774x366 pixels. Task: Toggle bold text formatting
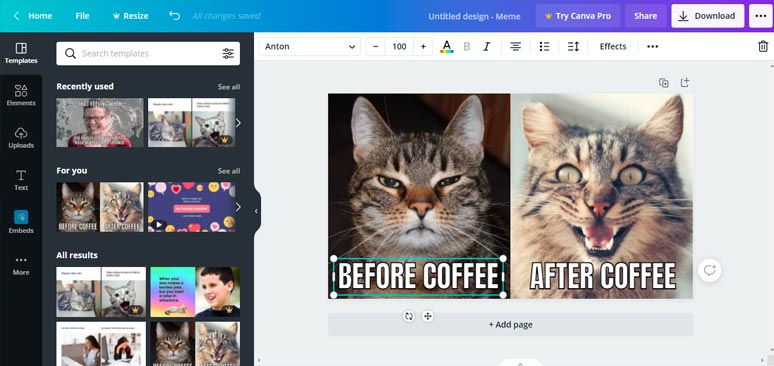[x=466, y=46]
